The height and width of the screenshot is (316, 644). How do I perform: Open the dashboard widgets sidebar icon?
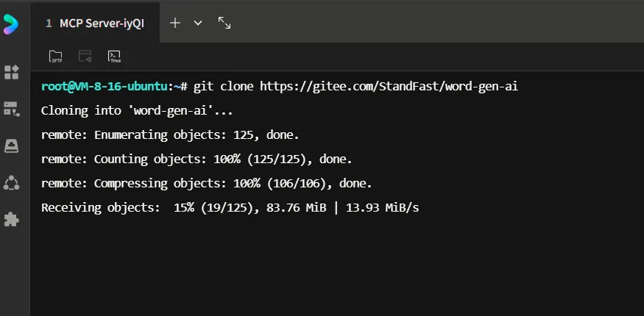point(12,72)
